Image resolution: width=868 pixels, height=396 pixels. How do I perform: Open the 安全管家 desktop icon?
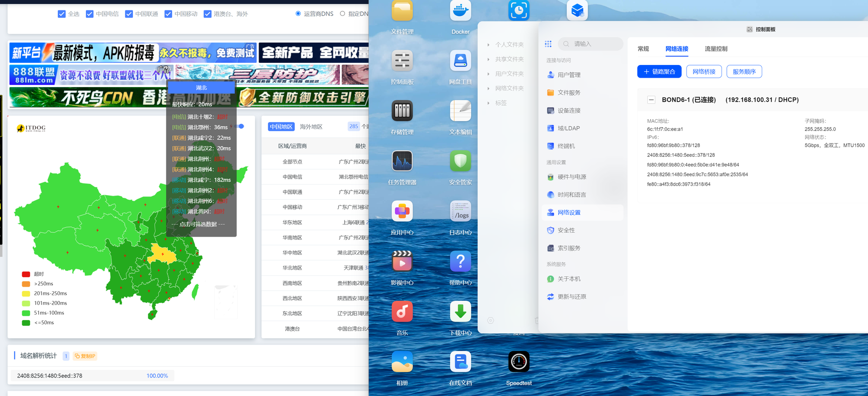pyautogui.click(x=460, y=161)
